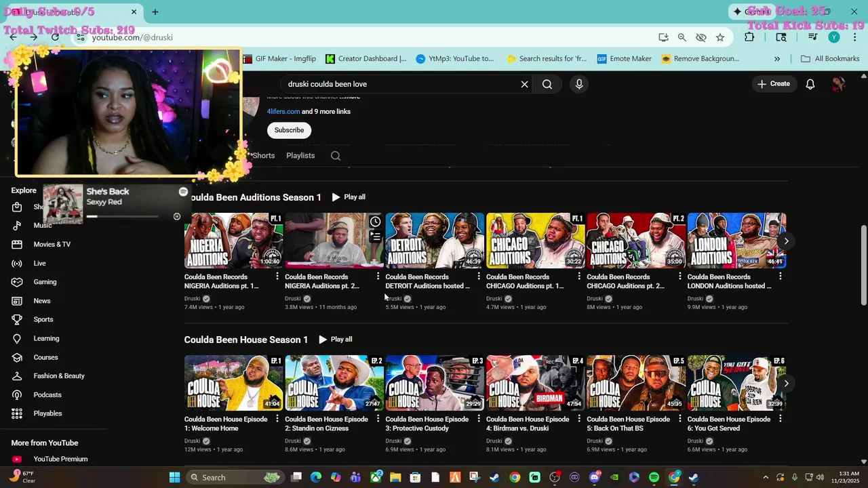Image resolution: width=868 pixels, height=488 pixels.
Task: Click install app icon in address bar
Action: 663,37
